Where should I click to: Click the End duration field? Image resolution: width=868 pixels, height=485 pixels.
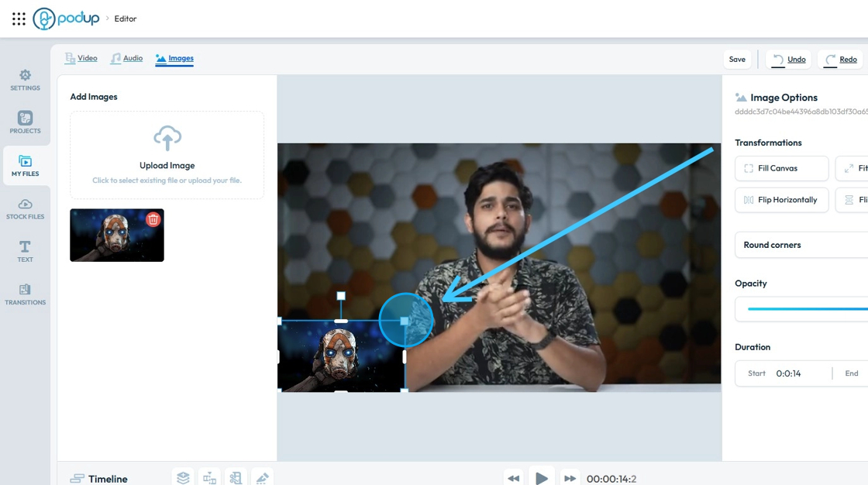click(x=852, y=373)
